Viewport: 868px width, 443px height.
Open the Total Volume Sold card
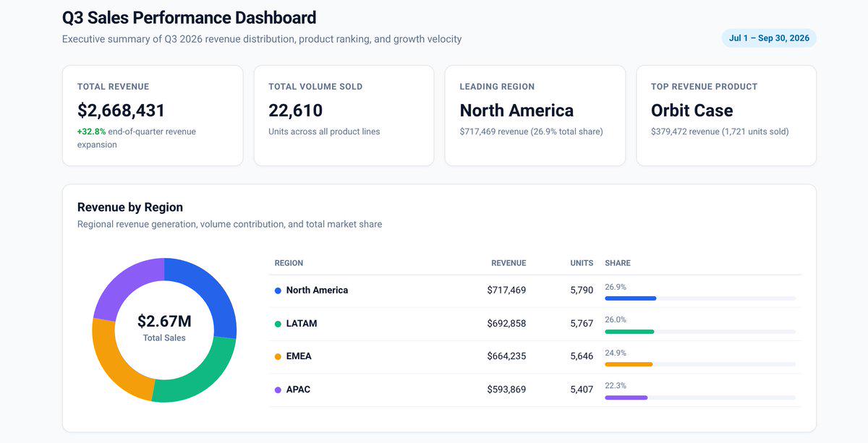point(344,116)
